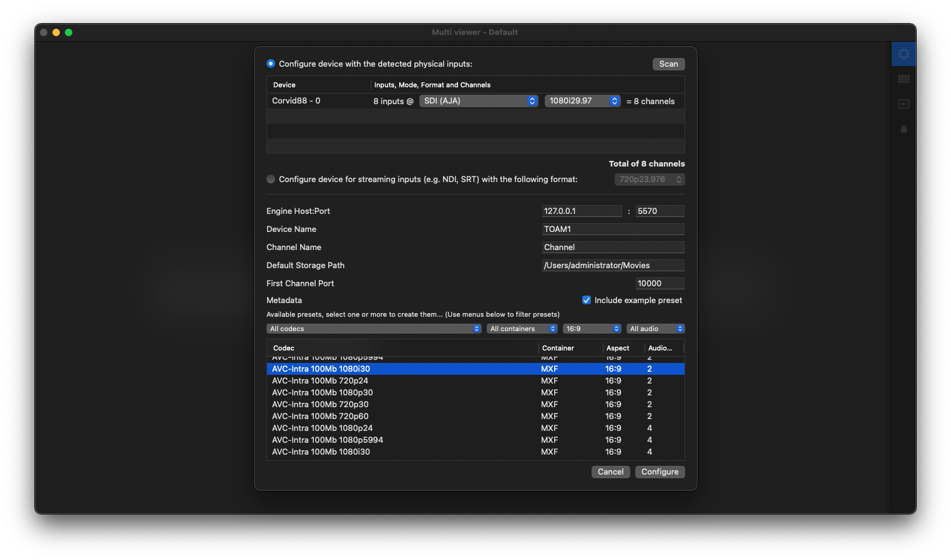Screen dimensions: 951x560
Task: Select the Corvid88 - 0 device row
Action: [x=475, y=101]
